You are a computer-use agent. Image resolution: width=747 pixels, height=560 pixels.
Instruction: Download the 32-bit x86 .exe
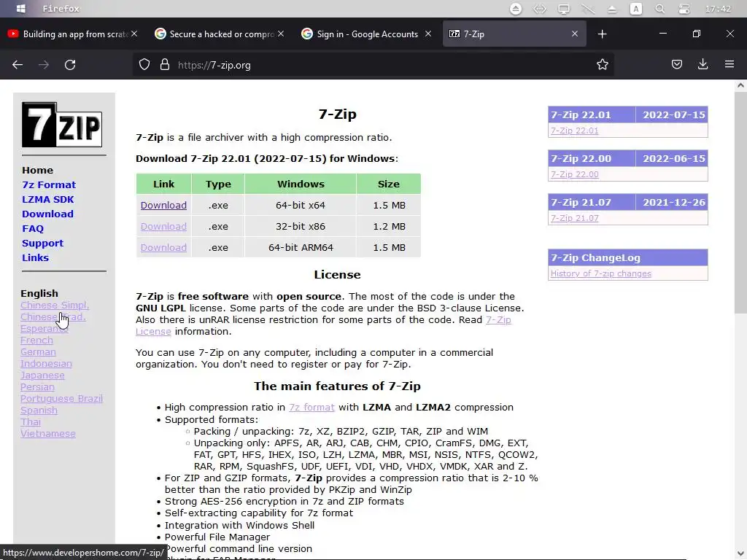163,226
